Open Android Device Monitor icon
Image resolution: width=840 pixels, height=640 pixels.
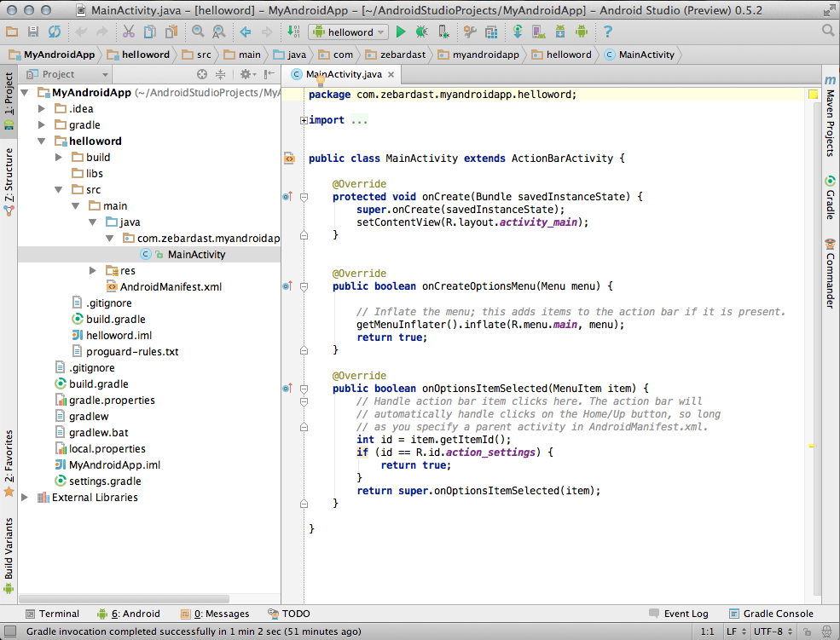click(x=582, y=32)
